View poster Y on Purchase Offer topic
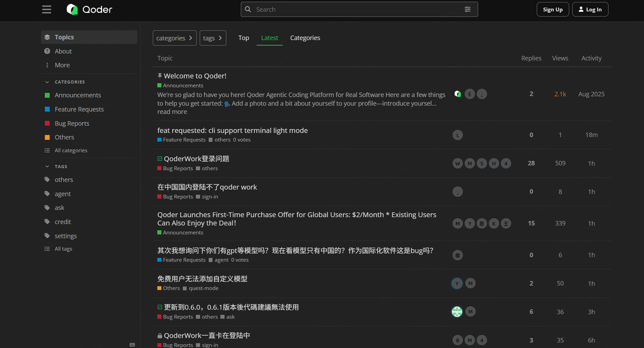Viewport: 644px width, 348px height. coord(470,223)
